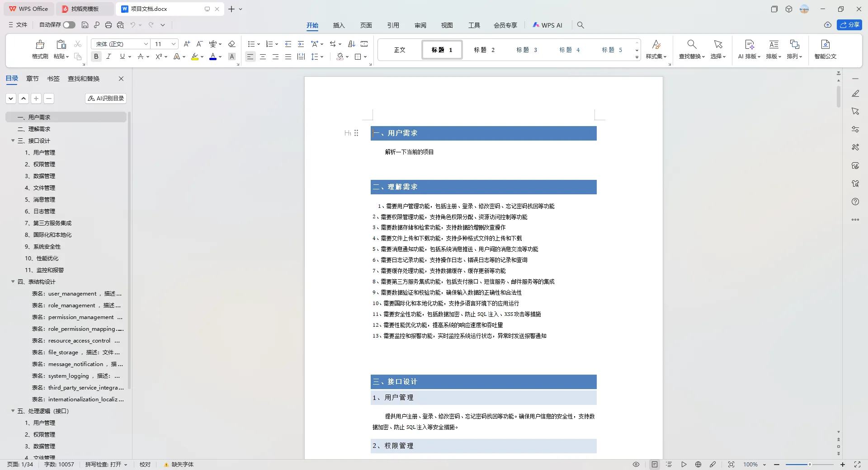Apply 标题 3 style
868x470 pixels.
tap(527, 50)
